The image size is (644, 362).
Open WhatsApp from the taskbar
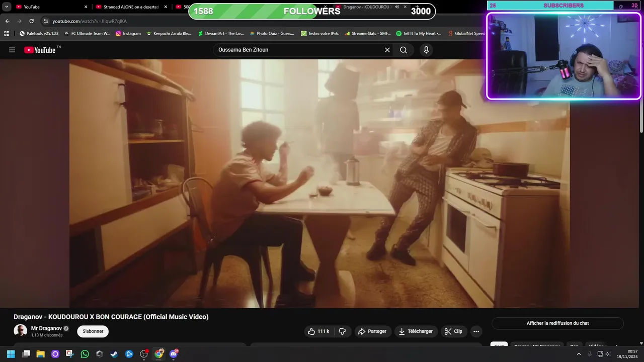click(85, 354)
